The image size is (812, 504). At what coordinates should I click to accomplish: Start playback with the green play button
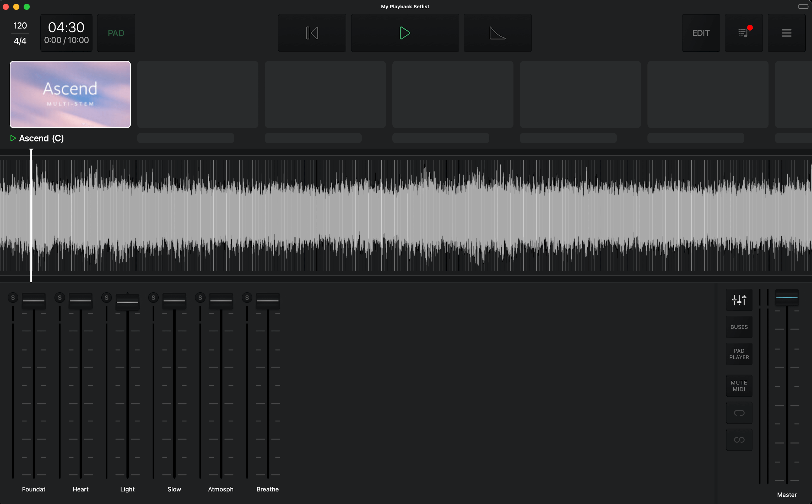[405, 33]
